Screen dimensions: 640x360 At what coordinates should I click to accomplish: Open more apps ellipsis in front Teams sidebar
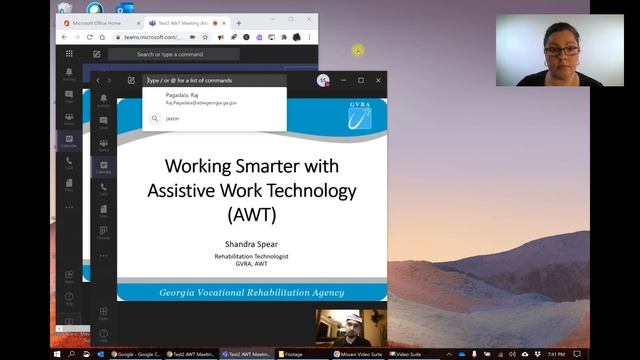coord(104,256)
